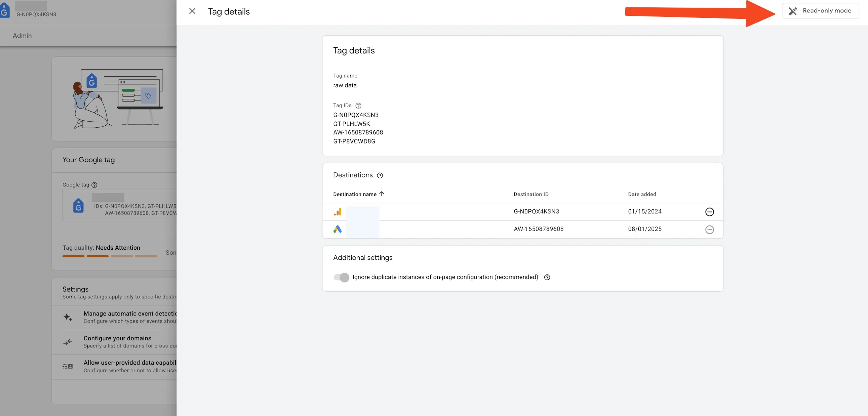Select the GT-P8VCWD8G tag ID

point(354,141)
